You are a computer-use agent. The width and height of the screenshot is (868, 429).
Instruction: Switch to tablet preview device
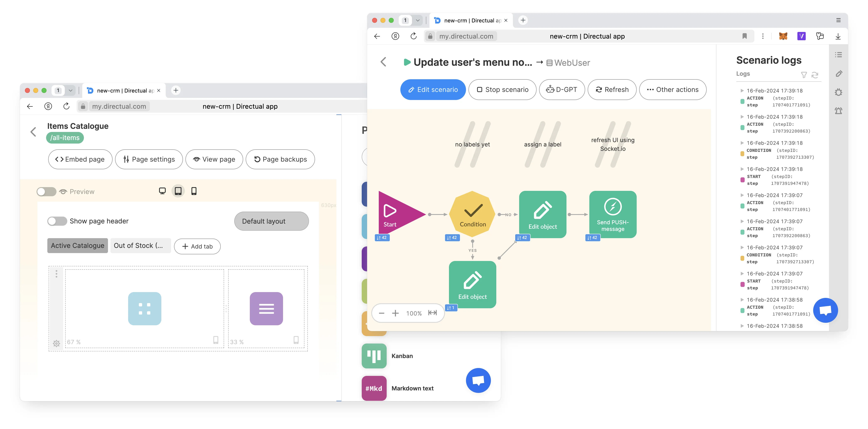click(x=178, y=191)
